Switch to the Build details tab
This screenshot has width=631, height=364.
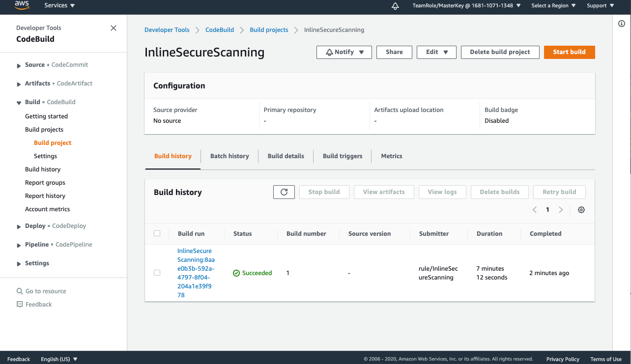(286, 156)
